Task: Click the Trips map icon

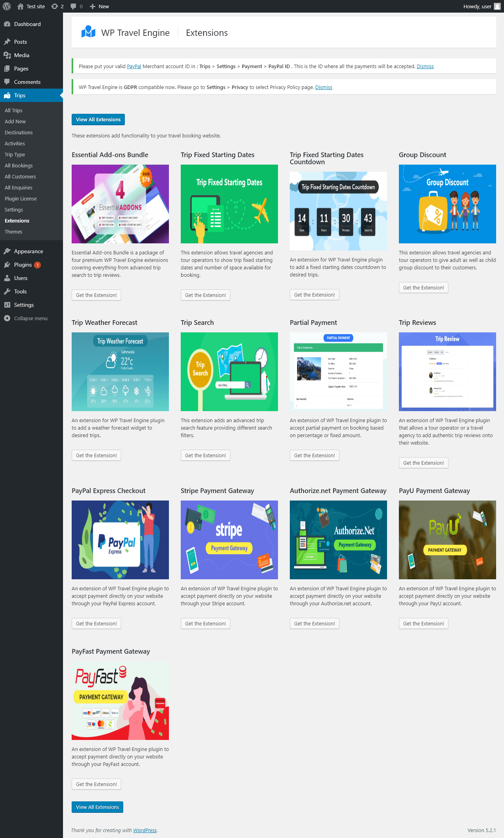Action: pyautogui.click(x=7, y=95)
